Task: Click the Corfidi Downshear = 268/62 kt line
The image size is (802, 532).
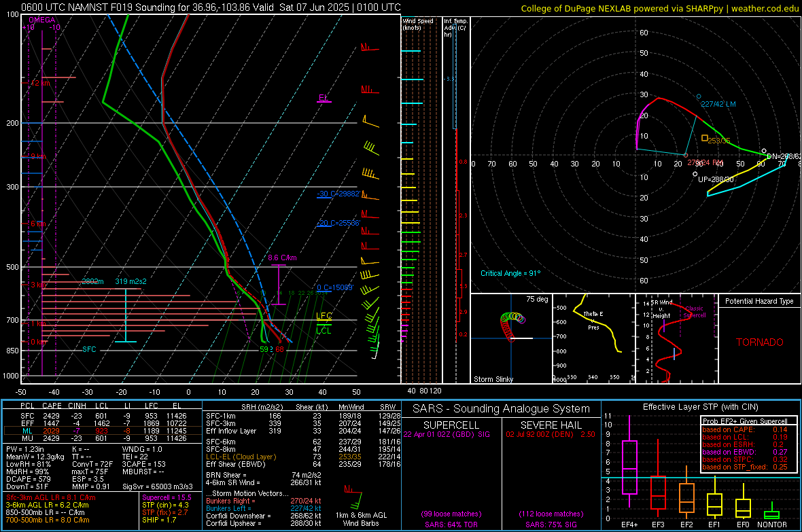Action: (264, 516)
